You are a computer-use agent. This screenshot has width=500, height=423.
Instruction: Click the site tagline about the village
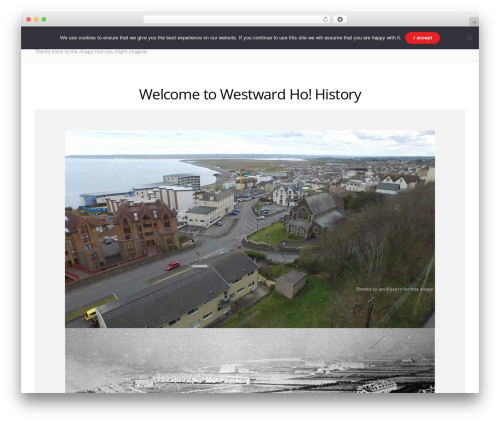[x=91, y=52]
